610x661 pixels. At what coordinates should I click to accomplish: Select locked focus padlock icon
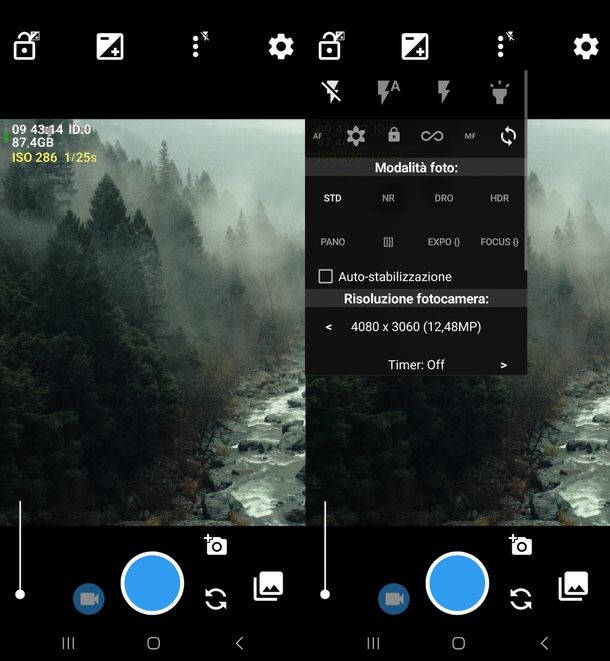394,134
